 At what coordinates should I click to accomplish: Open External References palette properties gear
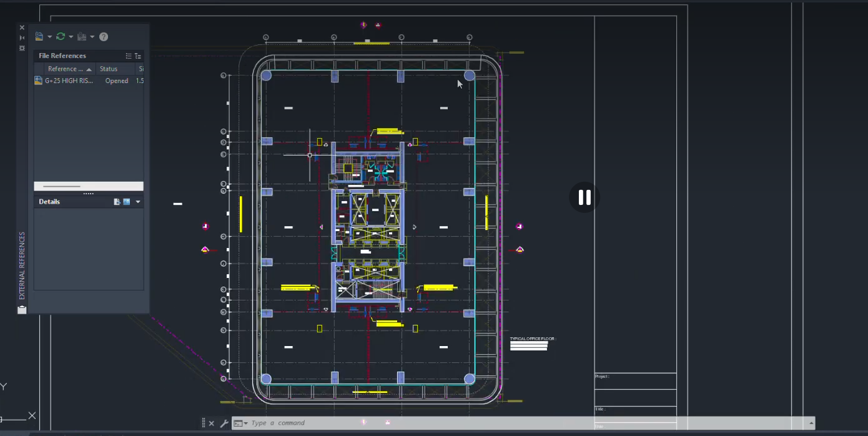(22, 47)
